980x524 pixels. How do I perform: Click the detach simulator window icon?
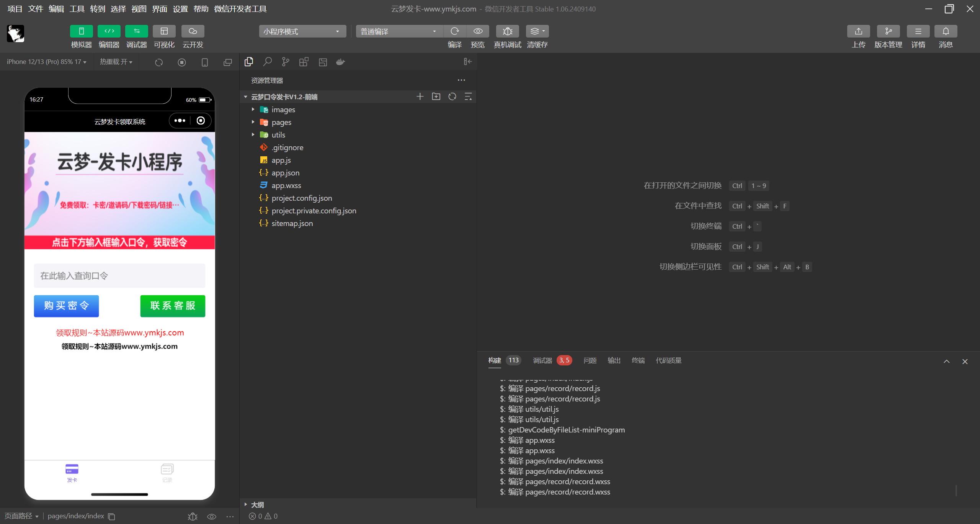[228, 62]
